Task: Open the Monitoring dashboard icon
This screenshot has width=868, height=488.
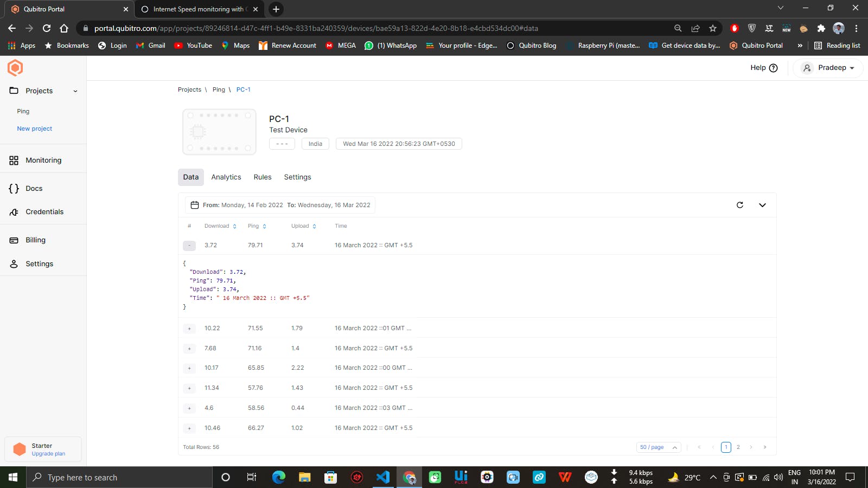Action: coord(14,160)
